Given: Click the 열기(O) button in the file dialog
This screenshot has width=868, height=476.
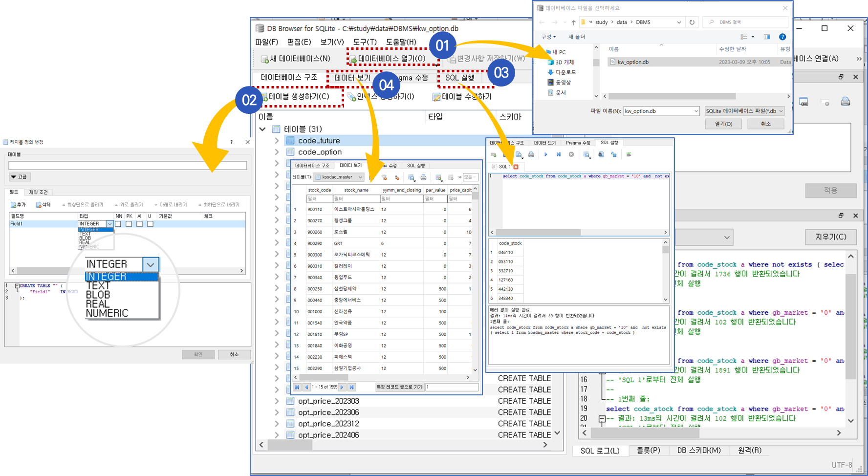Looking at the screenshot, I should [x=723, y=124].
